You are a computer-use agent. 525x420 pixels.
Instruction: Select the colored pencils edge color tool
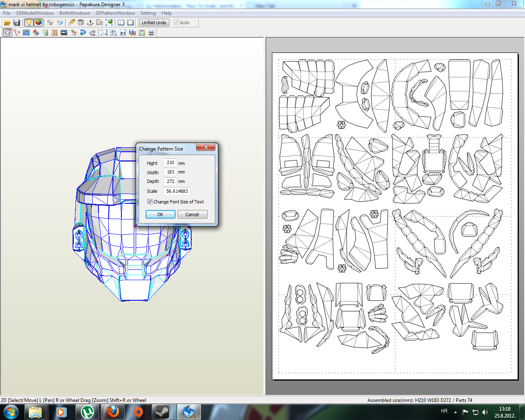pos(36,32)
